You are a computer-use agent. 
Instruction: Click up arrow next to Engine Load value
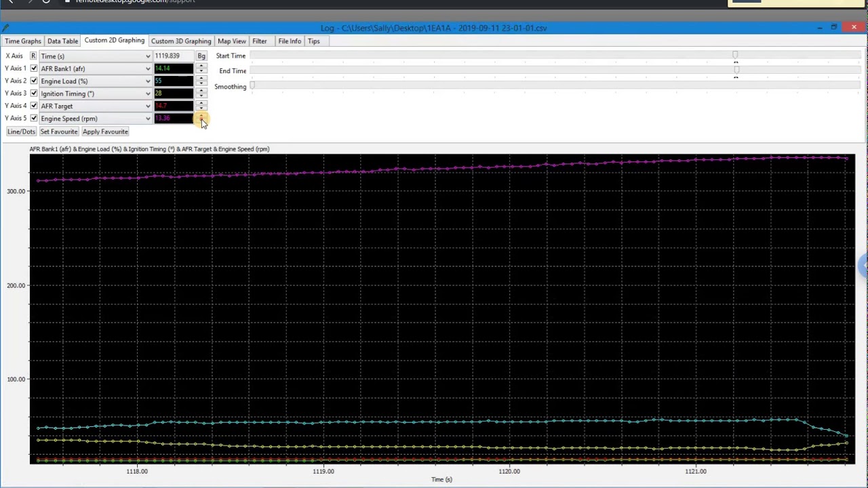201,78
